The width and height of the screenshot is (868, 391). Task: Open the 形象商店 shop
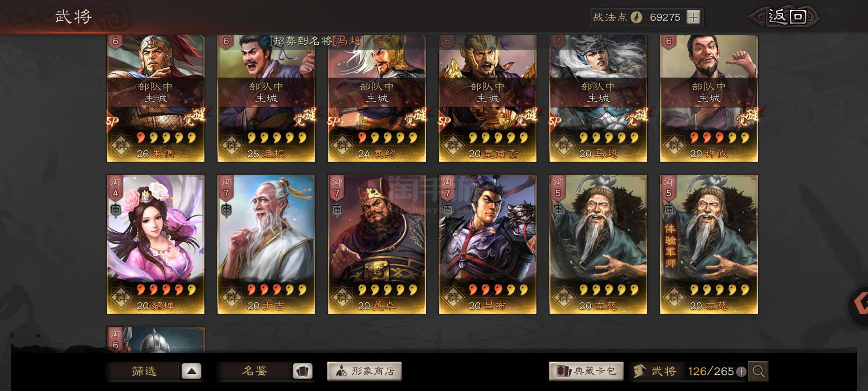(365, 371)
